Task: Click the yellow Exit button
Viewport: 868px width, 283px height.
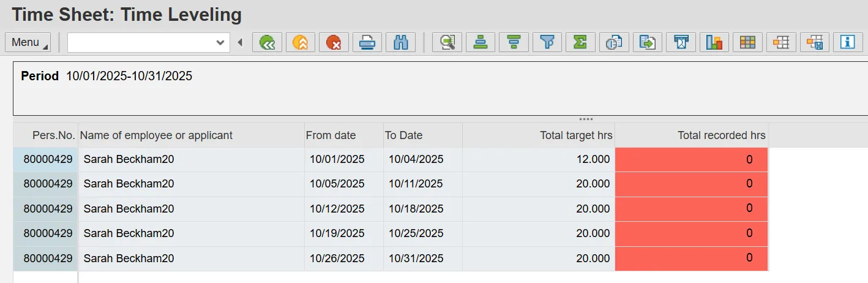Action: 300,42
